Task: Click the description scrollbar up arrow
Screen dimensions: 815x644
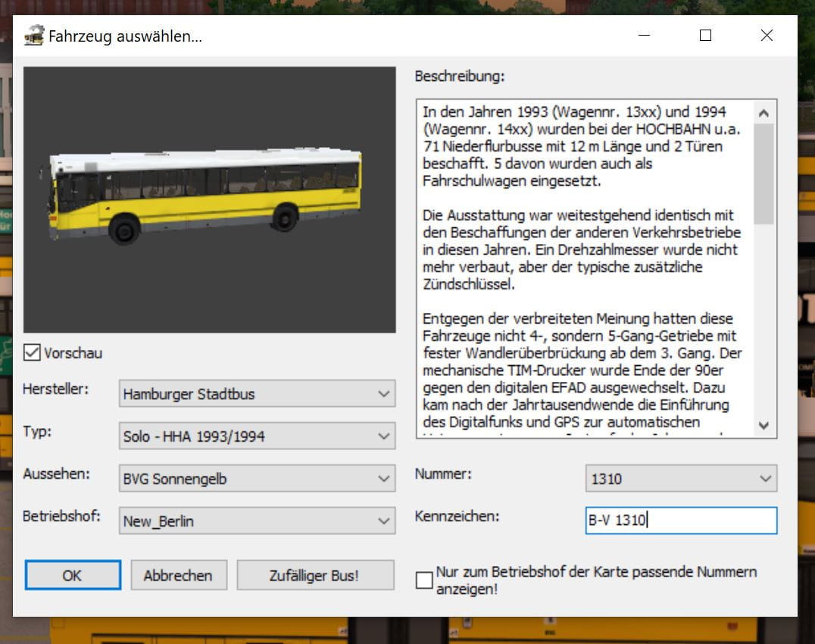Action: (763, 114)
